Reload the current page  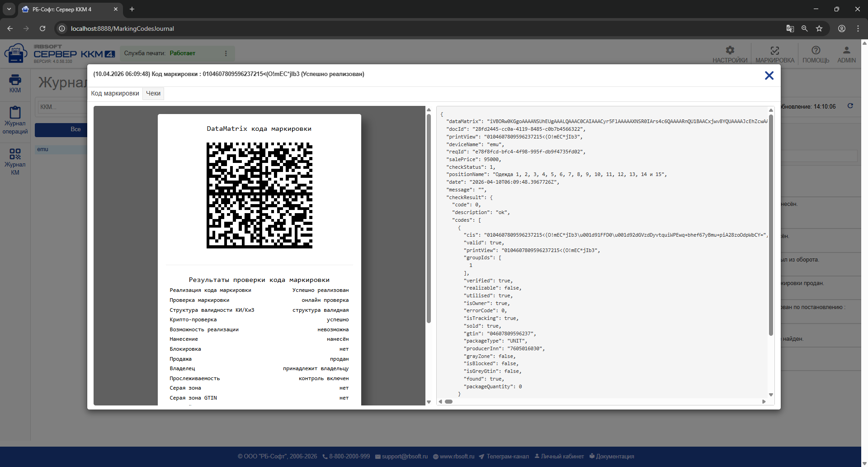click(42, 29)
